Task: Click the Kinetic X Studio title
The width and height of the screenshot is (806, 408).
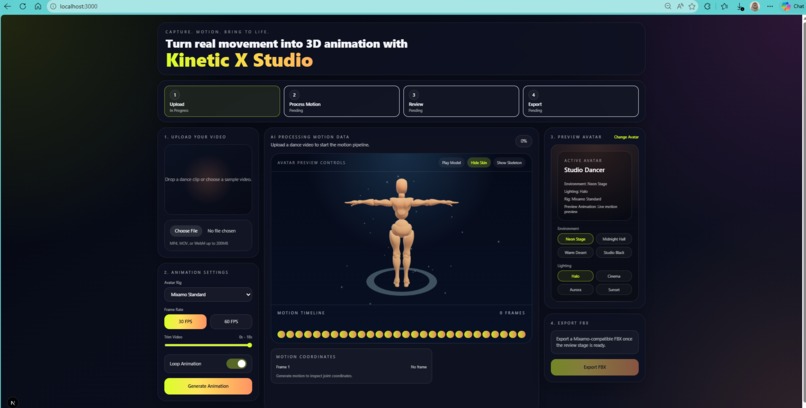Action: click(239, 60)
